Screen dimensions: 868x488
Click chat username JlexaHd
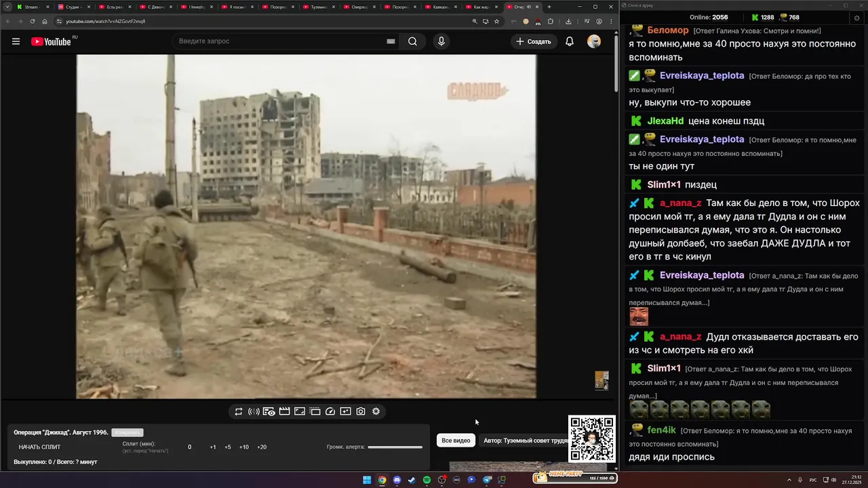coord(665,121)
